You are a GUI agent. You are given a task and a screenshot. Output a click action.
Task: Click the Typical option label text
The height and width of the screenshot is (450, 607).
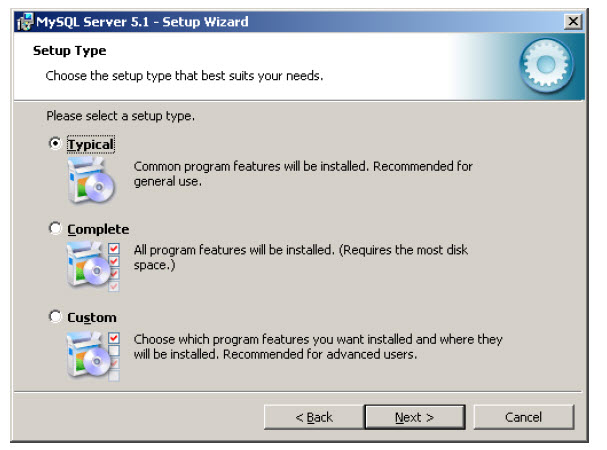(x=91, y=144)
